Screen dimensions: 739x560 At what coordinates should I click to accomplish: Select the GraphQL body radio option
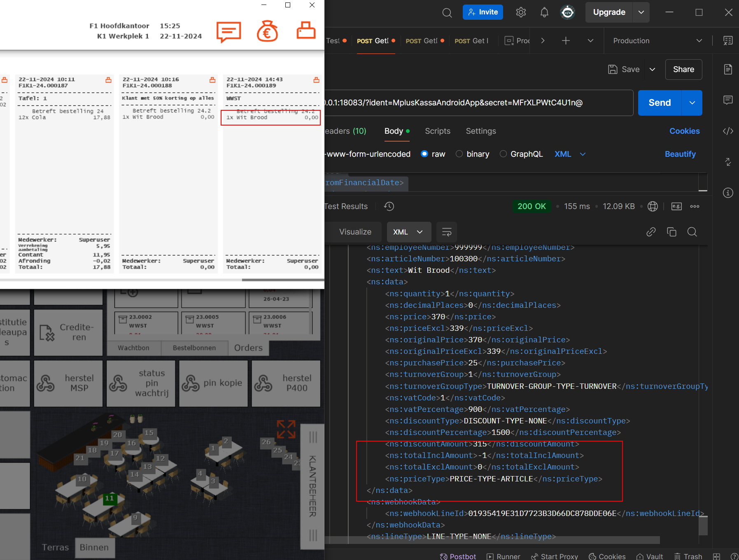tap(503, 154)
